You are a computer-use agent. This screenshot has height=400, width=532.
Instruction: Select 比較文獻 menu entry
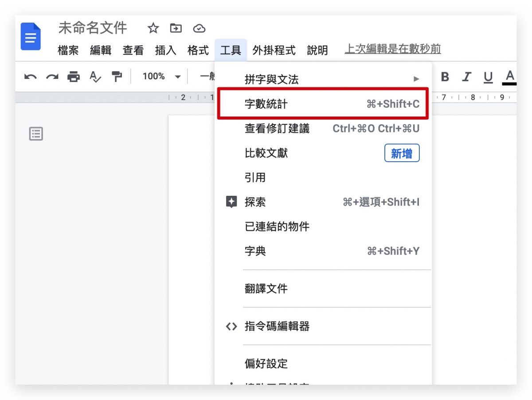tap(323, 153)
